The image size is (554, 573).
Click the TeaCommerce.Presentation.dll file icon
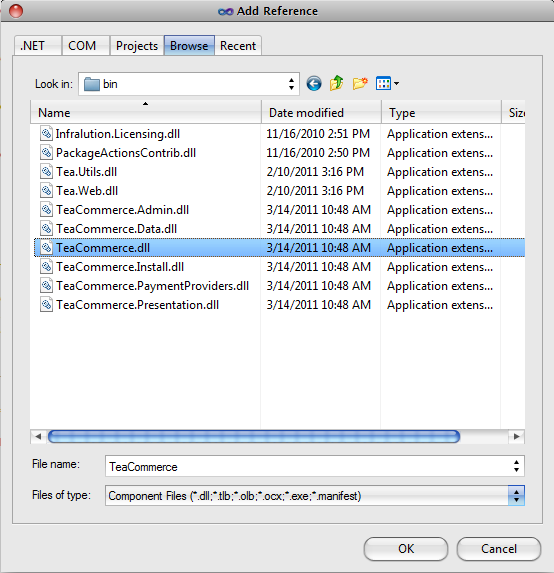[46, 305]
